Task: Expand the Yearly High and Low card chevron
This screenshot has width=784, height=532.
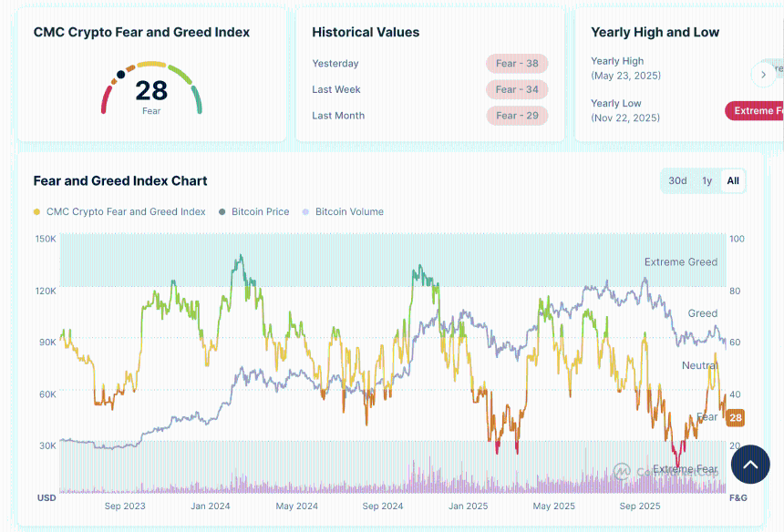Action: (764, 75)
